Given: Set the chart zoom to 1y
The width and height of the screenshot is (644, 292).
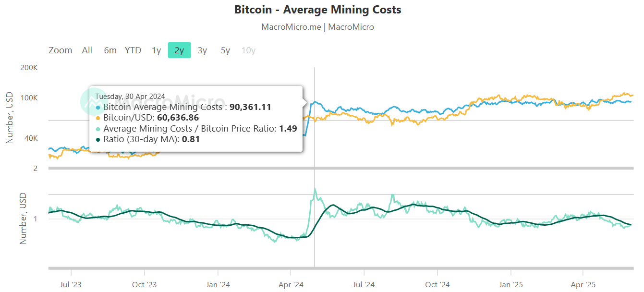Looking at the screenshot, I should click(x=156, y=50).
